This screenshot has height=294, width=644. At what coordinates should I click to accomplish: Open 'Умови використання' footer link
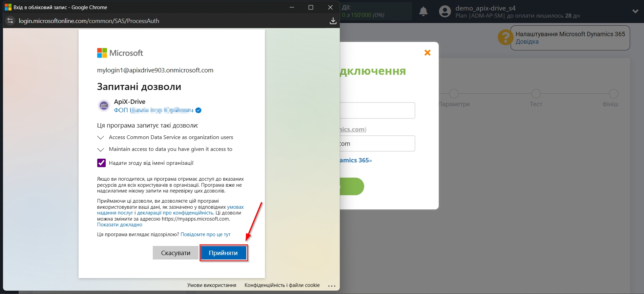212,285
